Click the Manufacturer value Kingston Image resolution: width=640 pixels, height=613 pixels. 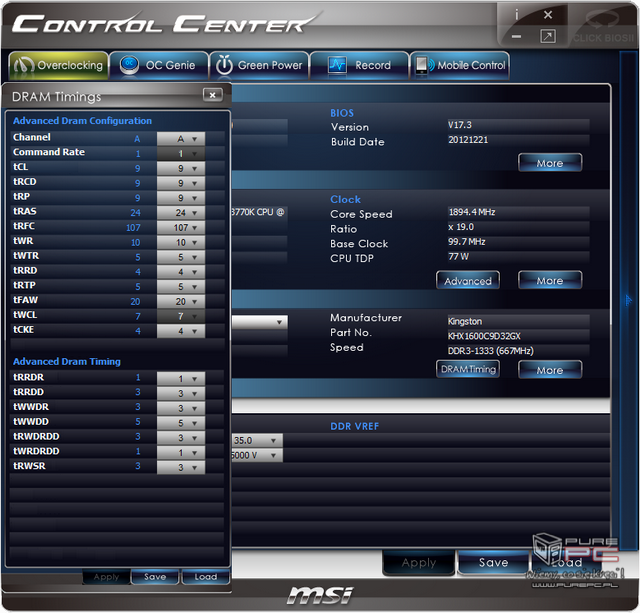pyautogui.click(x=465, y=321)
